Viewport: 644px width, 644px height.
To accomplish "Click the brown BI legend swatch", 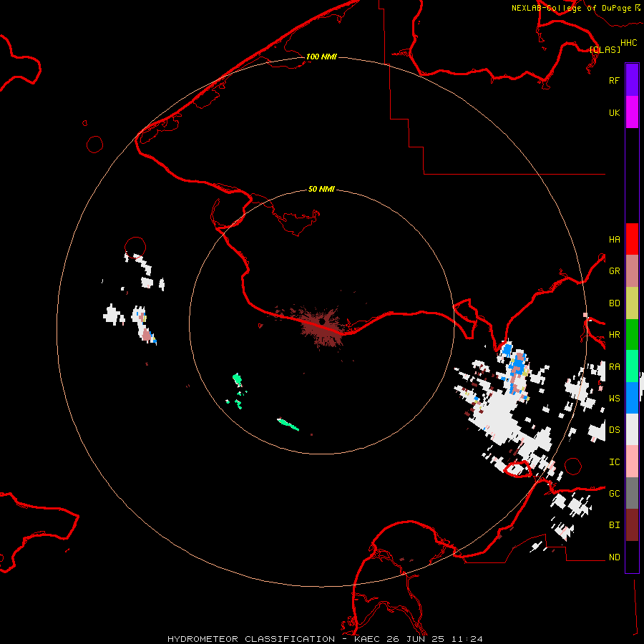I will [x=632, y=525].
